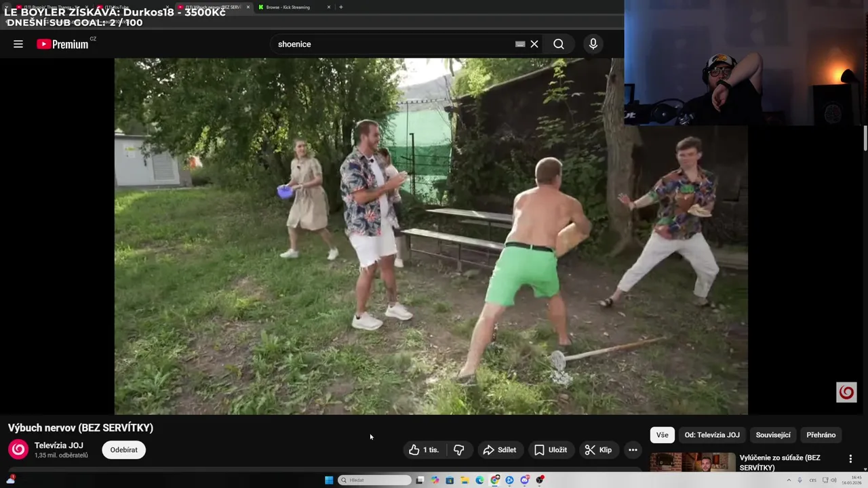This screenshot has height=488, width=868.
Task: Open the Vylúčenie zo súťaže video thumbnail
Action: tap(692, 462)
